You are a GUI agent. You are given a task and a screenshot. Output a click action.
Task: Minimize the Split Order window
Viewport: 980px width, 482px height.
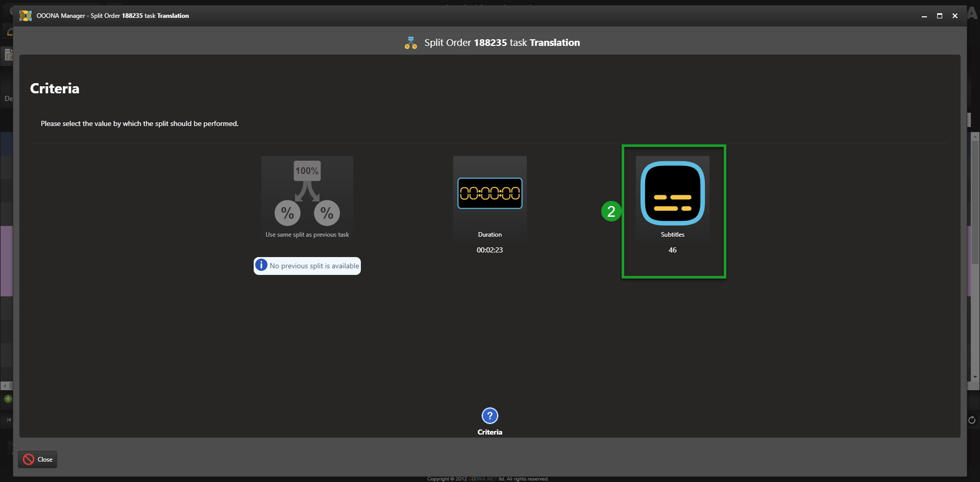[x=924, y=16]
